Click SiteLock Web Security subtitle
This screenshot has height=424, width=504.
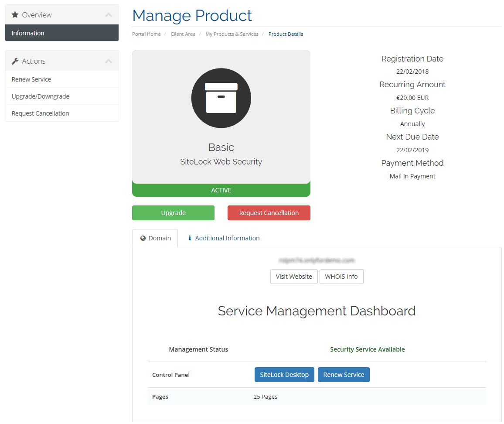tap(221, 161)
